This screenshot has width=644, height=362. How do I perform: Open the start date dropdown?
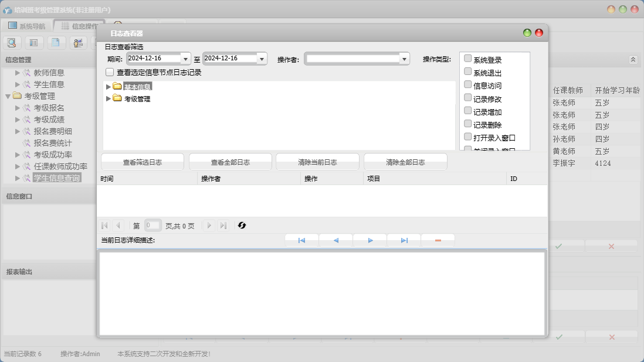[186, 59]
